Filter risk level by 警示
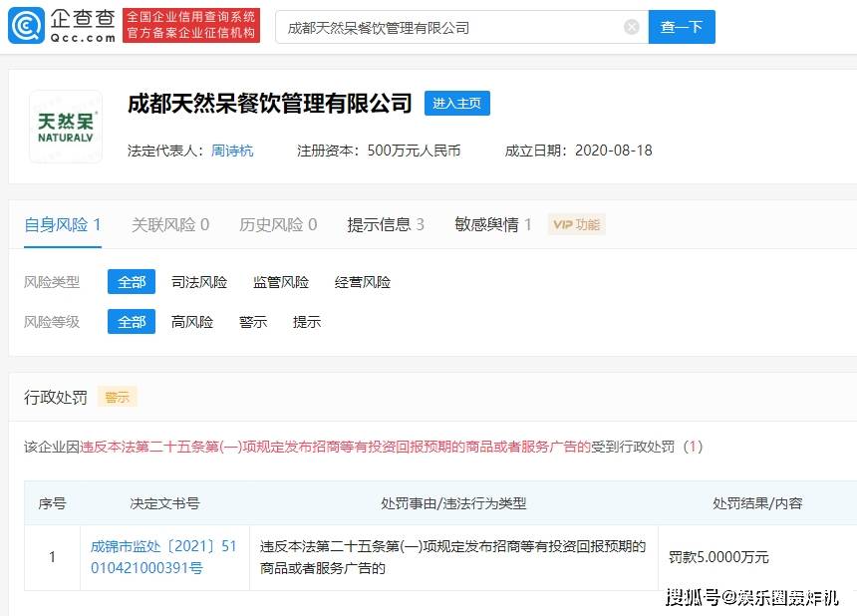This screenshot has width=857, height=616. click(x=253, y=322)
